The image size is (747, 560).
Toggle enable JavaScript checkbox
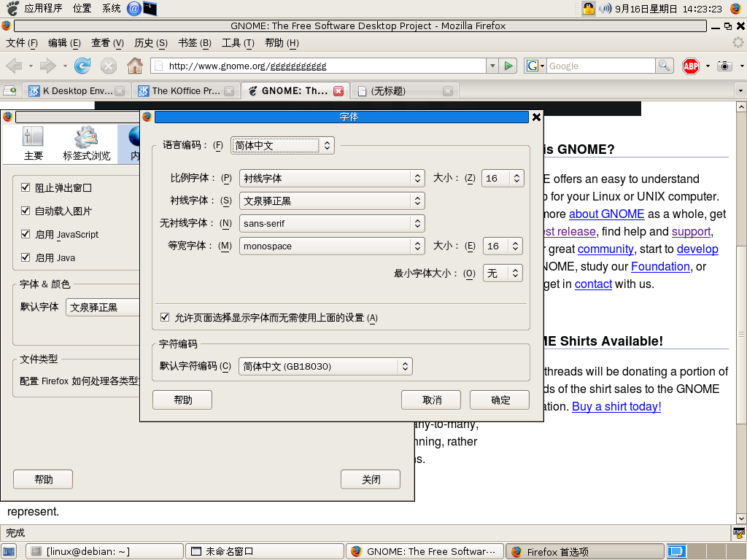26,234
